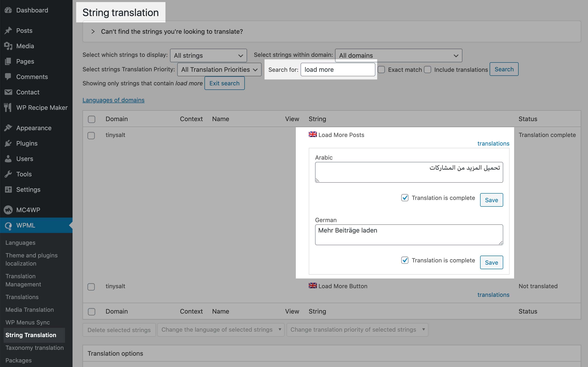
Task: Open the Languages of domains link
Action: pos(113,100)
